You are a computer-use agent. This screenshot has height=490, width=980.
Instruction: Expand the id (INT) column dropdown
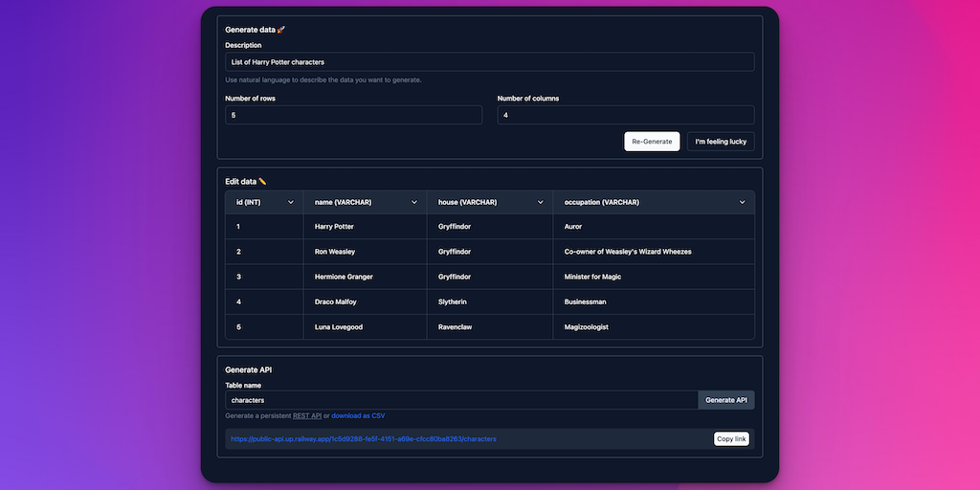pyautogui.click(x=291, y=202)
